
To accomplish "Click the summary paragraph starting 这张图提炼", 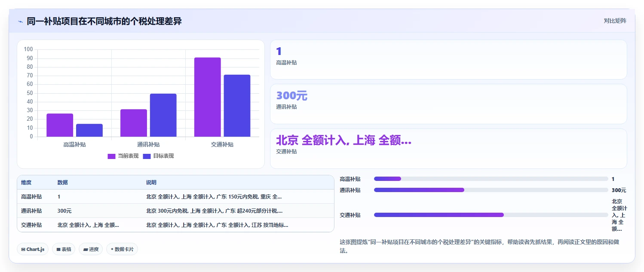I will [x=479, y=246].
